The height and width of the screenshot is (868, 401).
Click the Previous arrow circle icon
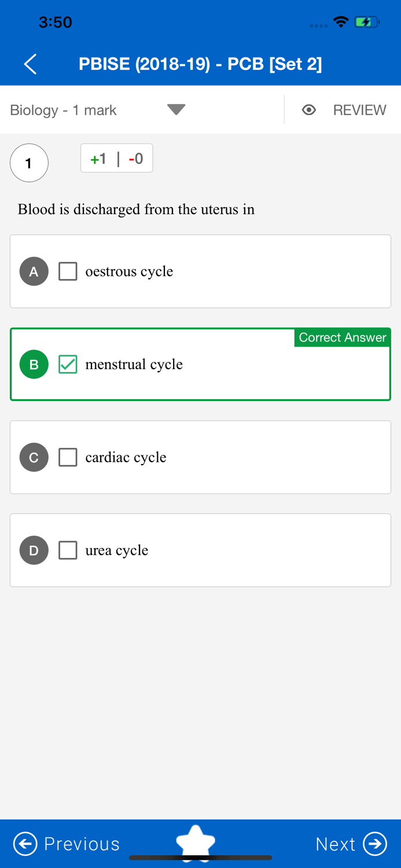(x=25, y=844)
